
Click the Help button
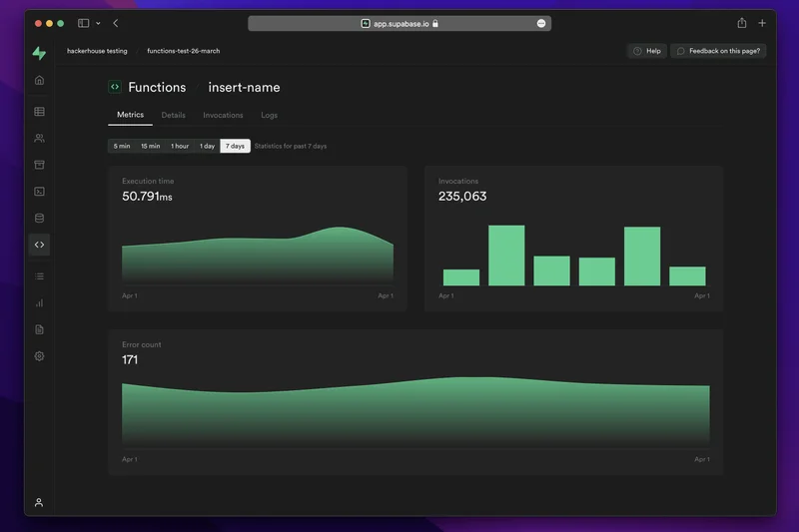click(646, 51)
